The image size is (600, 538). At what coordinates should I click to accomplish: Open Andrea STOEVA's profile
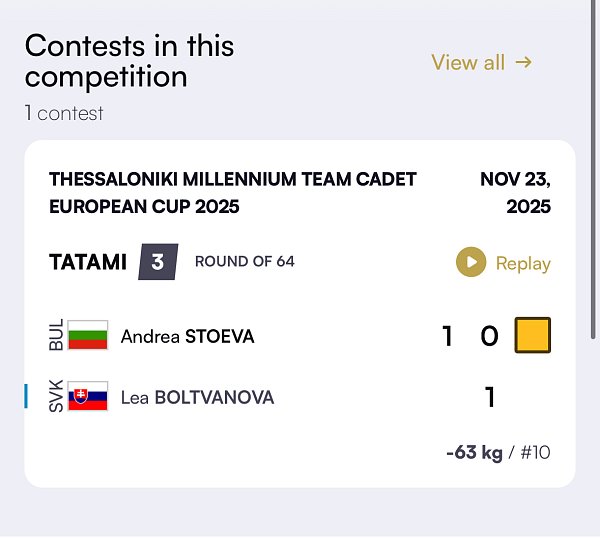pyautogui.click(x=187, y=336)
